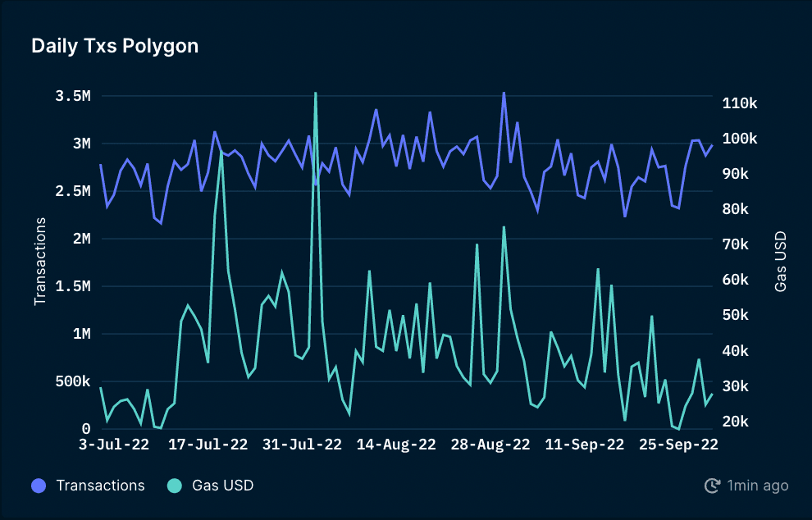Toggle the Transactions legend series
The width and height of the screenshot is (812, 520).
tap(88, 486)
